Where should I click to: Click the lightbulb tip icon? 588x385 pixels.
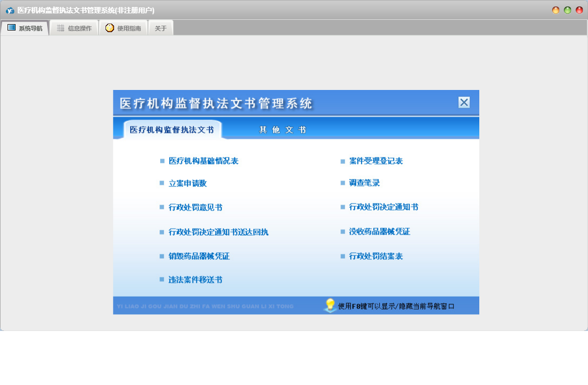click(x=330, y=305)
